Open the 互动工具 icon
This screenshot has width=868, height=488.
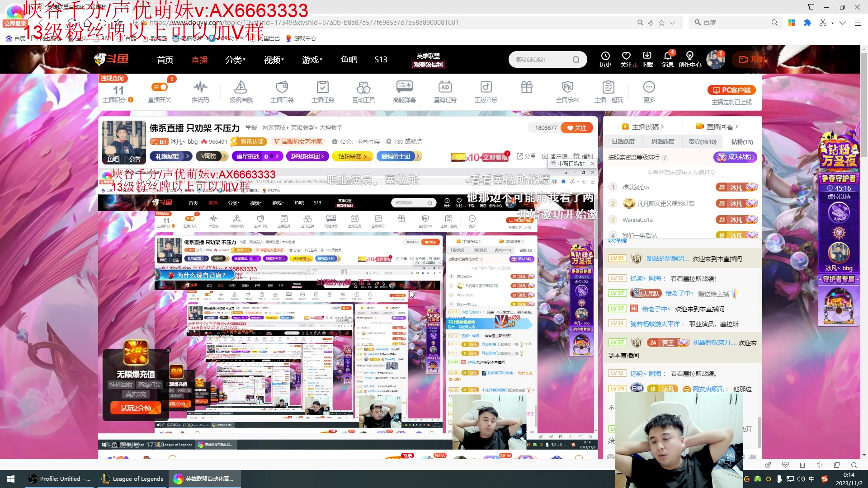point(363,92)
